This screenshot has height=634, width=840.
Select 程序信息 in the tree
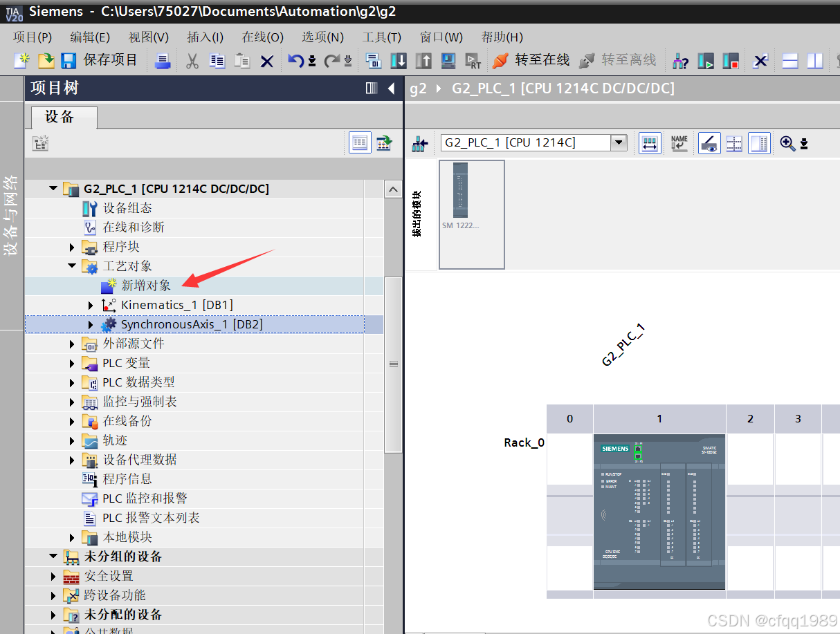[x=127, y=479]
